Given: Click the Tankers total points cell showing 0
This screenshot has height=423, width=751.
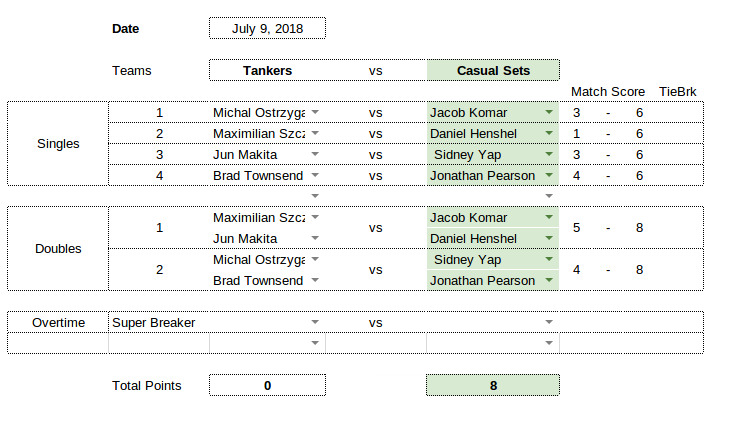Looking at the screenshot, I should click(267, 385).
